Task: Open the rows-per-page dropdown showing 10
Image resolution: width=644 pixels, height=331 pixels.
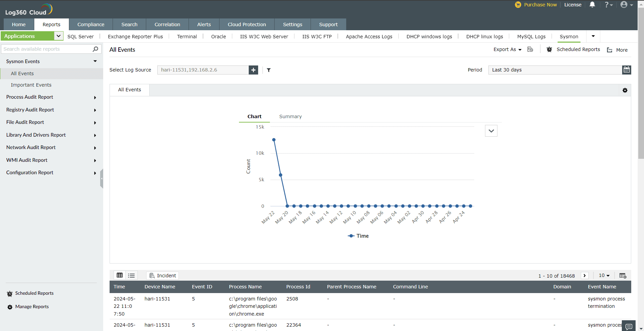Action: 604,275
